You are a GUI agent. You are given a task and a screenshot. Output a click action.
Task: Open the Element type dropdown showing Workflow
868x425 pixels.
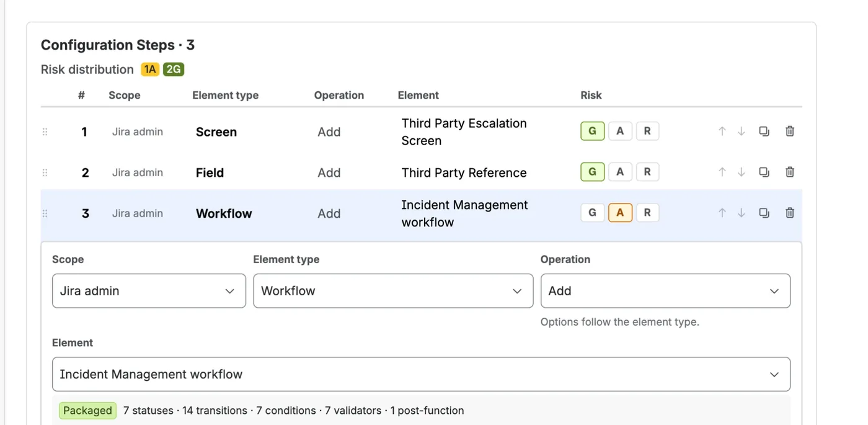click(393, 291)
